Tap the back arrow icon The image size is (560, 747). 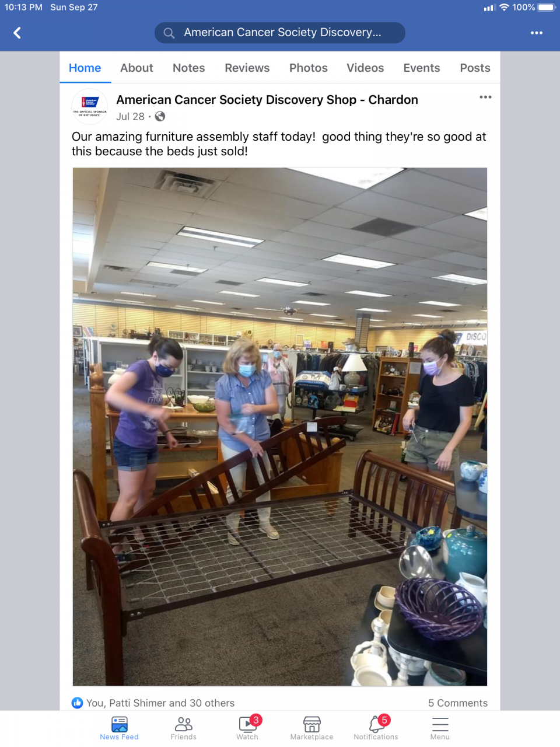point(17,33)
